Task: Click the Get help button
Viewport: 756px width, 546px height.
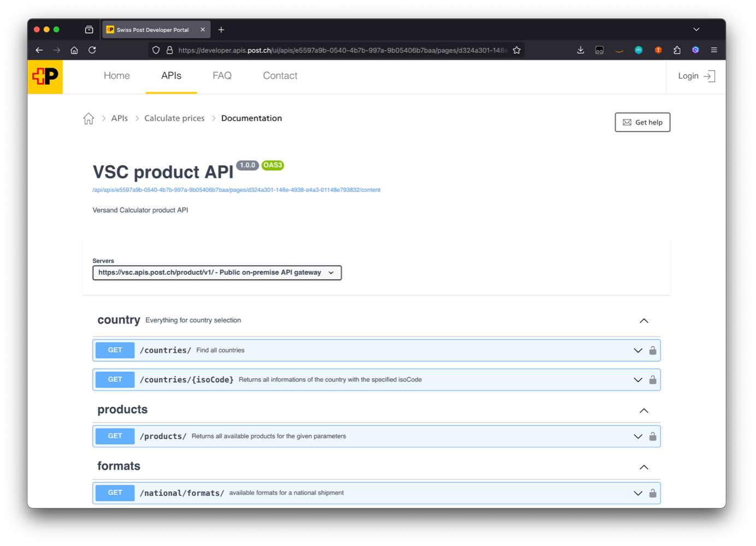Action: pos(642,122)
